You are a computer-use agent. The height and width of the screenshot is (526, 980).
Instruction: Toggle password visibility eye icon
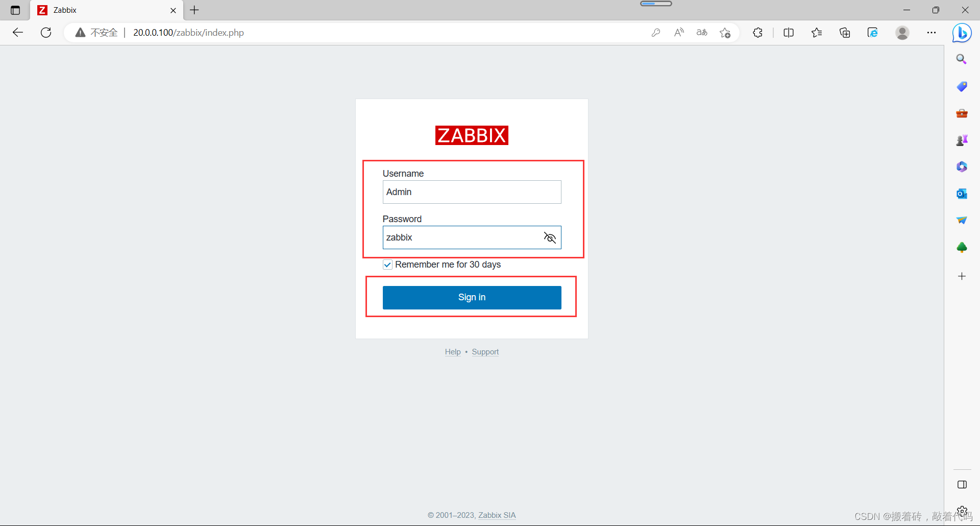550,237
